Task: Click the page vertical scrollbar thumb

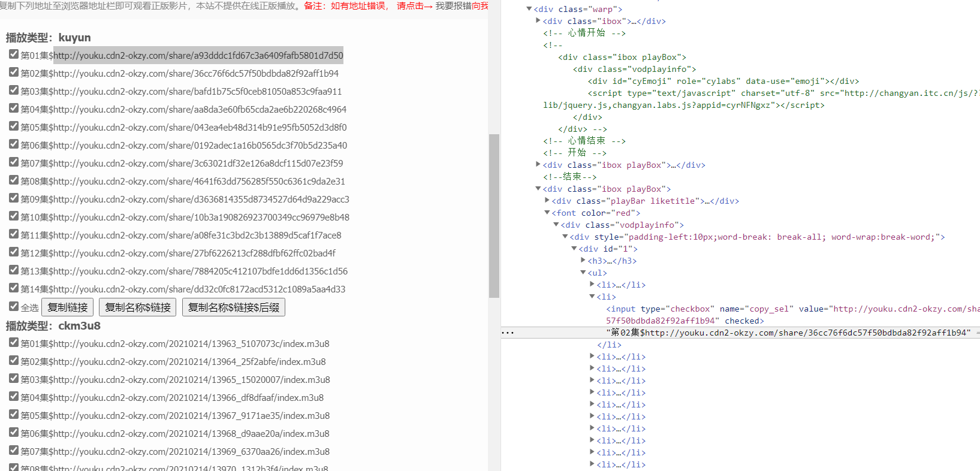Action: 494,216
